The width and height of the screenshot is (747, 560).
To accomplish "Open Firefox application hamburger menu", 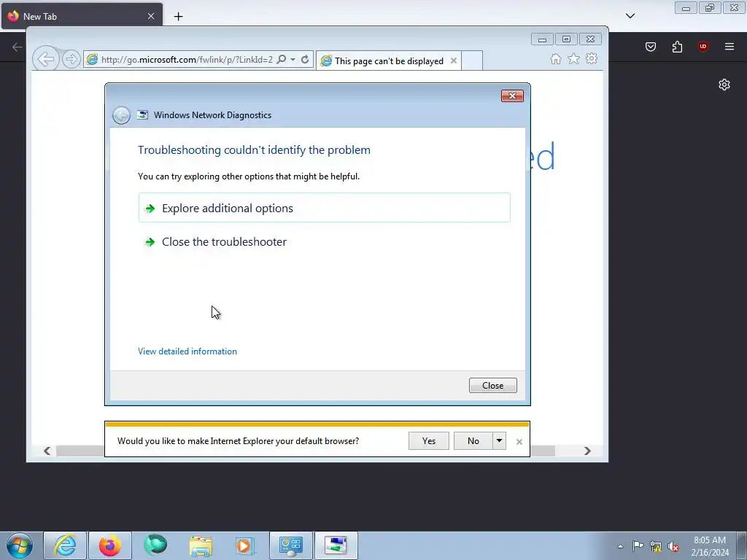I will 729,47.
